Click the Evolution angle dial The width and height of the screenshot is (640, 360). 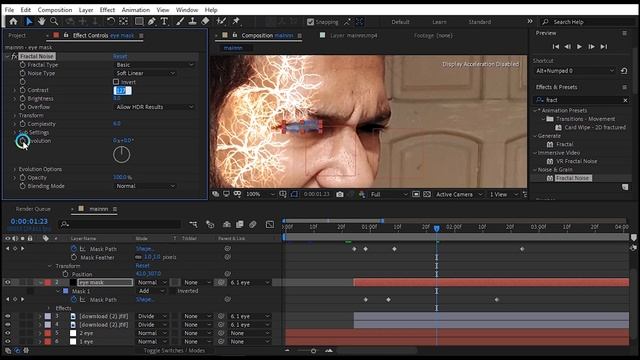pos(121,155)
